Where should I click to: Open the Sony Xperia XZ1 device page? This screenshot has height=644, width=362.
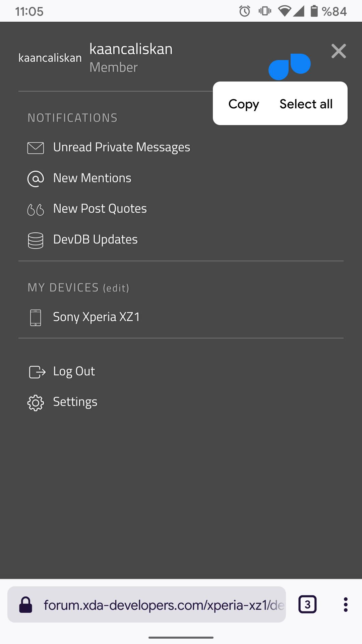coord(96,317)
